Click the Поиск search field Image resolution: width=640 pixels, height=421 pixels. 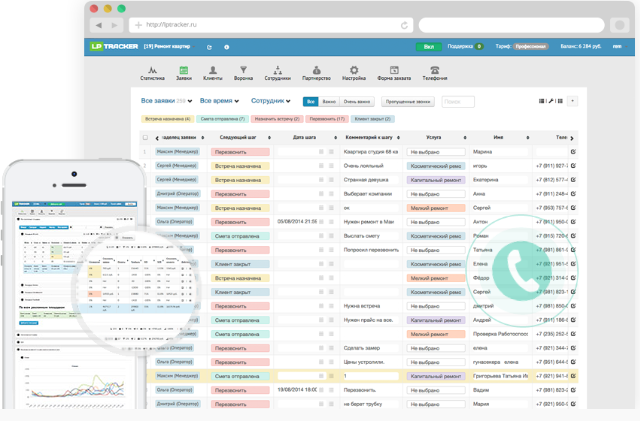(x=456, y=102)
